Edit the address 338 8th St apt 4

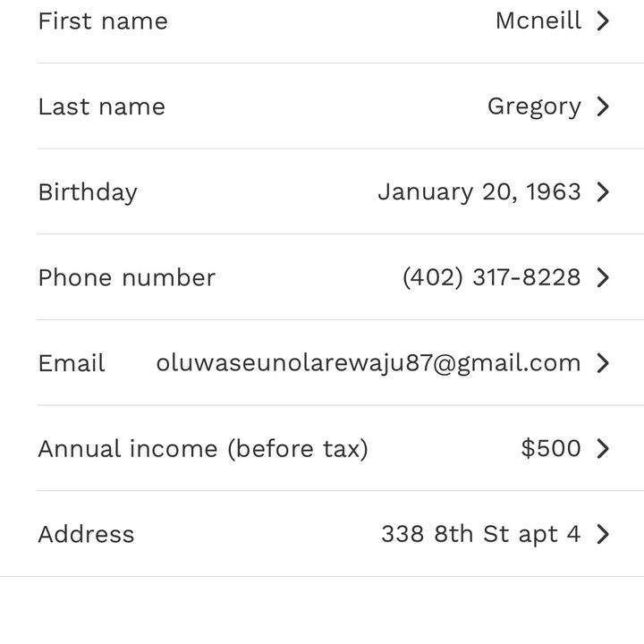point(480,534)
